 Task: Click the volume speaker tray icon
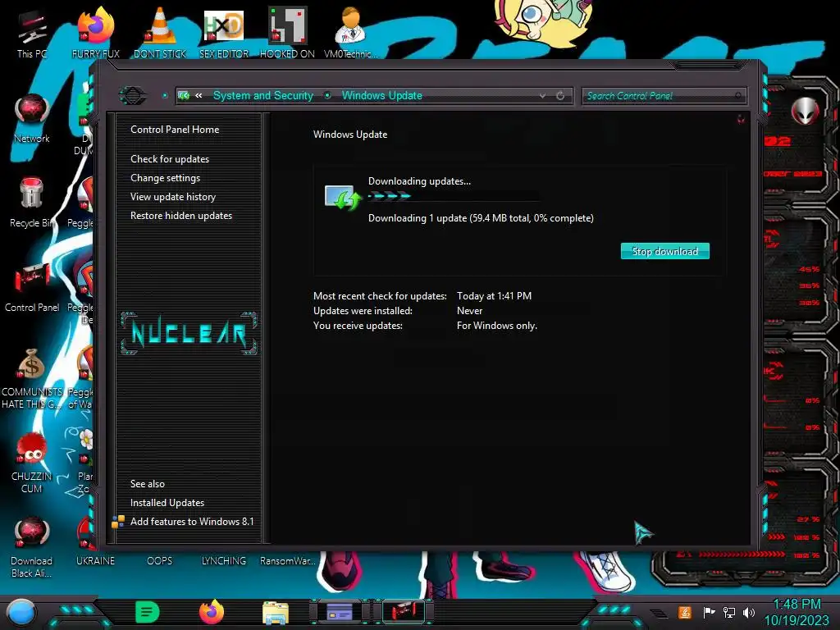point(749,612)
